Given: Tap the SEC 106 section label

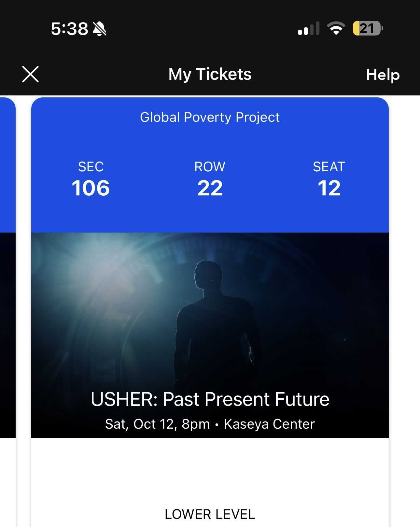Looking at the screenshot, I should click(x=91, y=179).
